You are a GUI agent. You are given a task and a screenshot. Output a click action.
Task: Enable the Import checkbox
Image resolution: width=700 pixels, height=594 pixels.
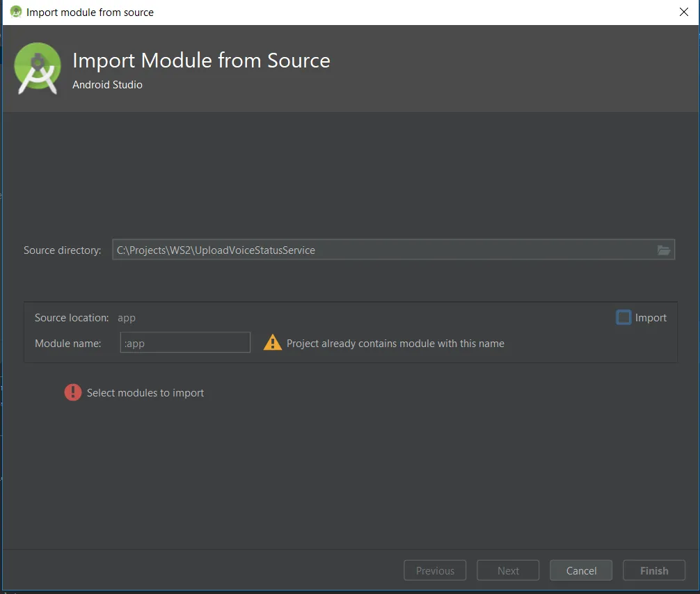click(623, 318)
